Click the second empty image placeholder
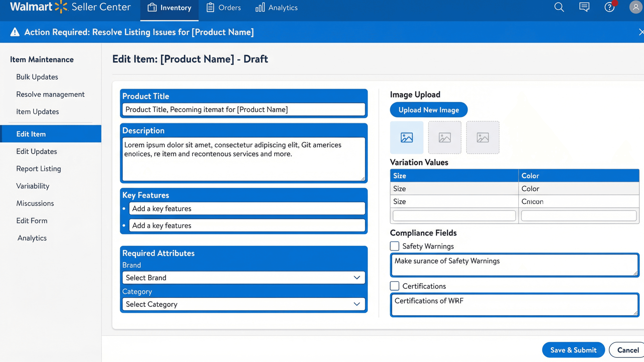The width and height of the screenshot is (644, 362). click(444, 137)
